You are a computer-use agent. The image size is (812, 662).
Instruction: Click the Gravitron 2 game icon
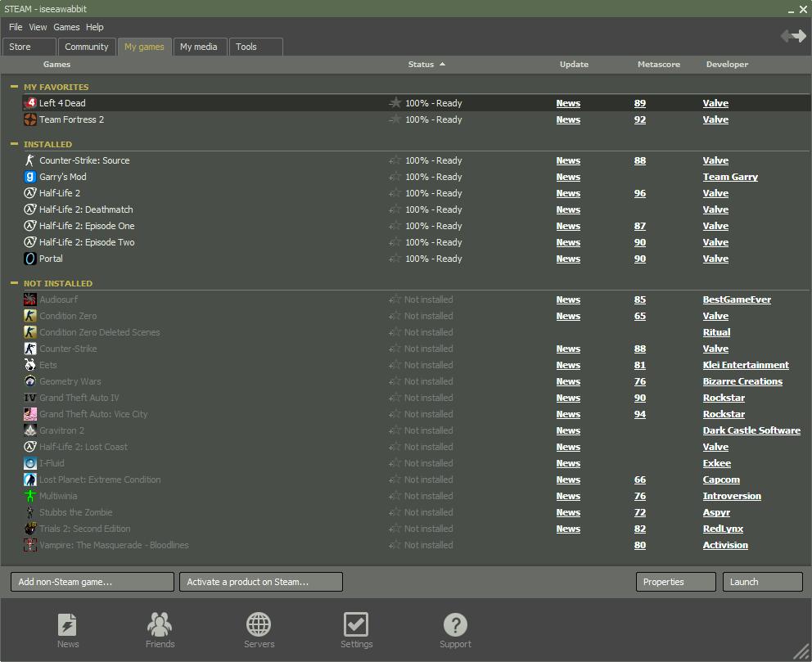click(x=30, y=430)
